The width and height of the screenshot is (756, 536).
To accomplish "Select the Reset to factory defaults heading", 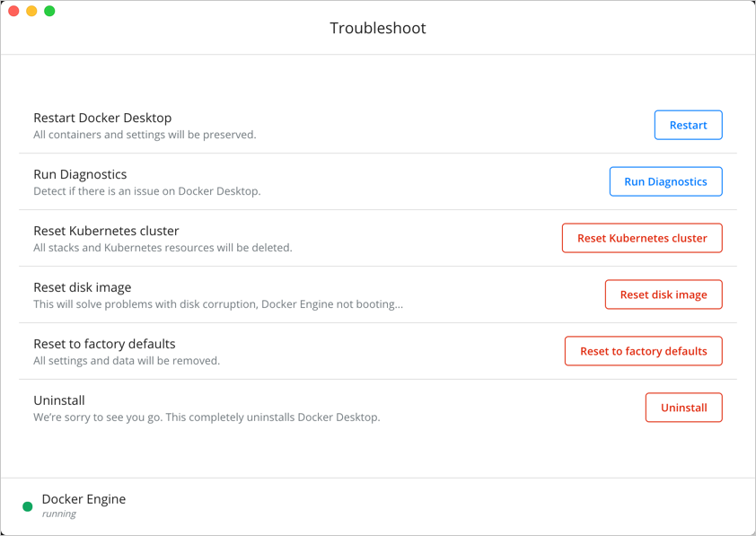I will pyautogui.click(x=103, y=344).
